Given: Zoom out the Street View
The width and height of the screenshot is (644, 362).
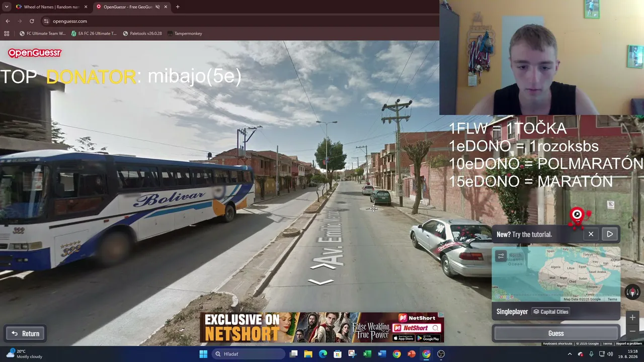Looking at the screenshot, I should [632, 331].
